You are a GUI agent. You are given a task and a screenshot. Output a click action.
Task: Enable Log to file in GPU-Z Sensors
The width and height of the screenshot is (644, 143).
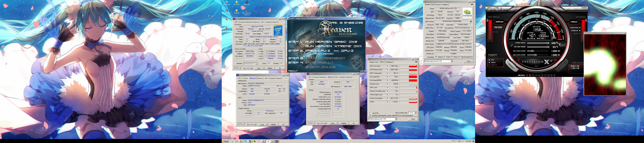tap(371, 113)
